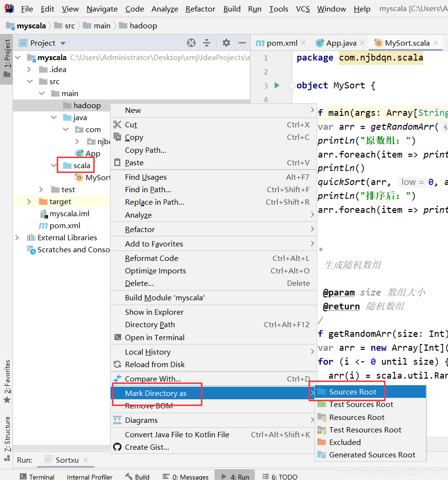The image size is (448, 480).
Task: Toggle the 6: TODO tool window
Action: point(280,476)
